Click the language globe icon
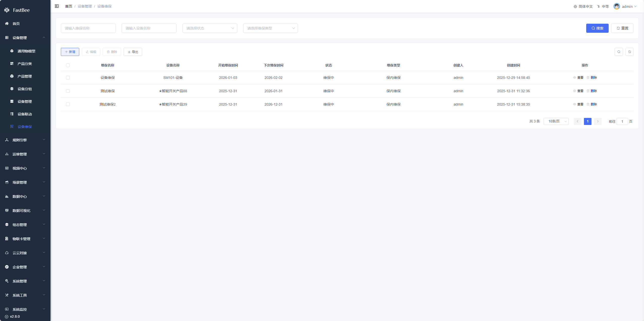 pos(575,7)
